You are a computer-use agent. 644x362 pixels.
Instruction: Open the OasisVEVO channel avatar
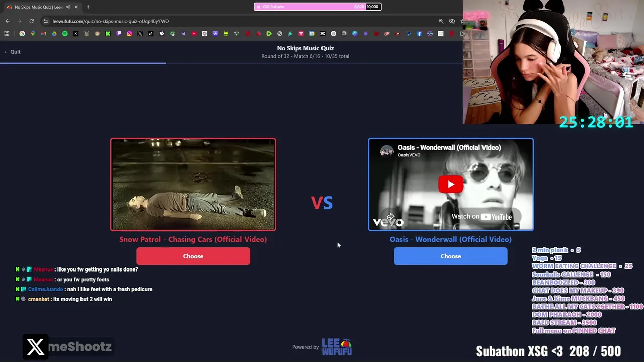point(387,151)
